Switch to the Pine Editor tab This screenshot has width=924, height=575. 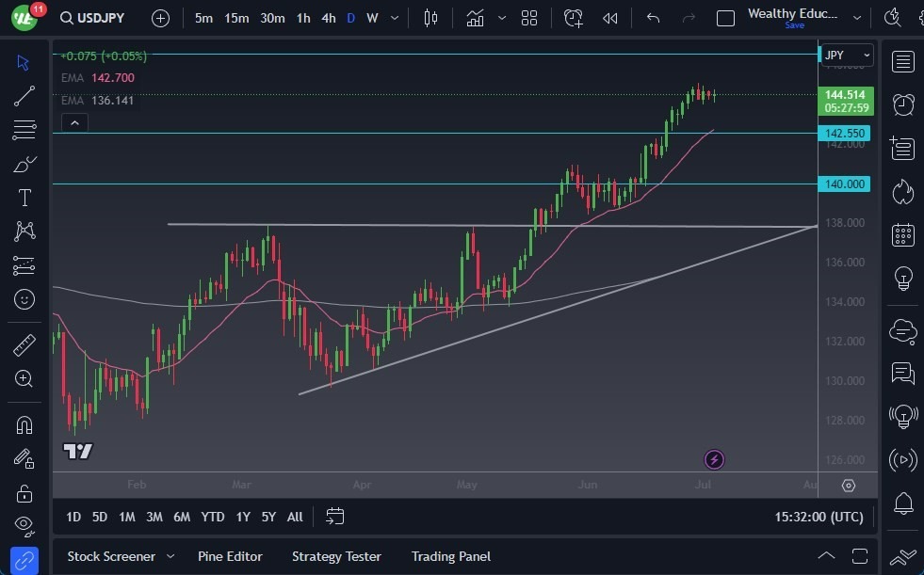pyautogui.click(x=230, y=556)
